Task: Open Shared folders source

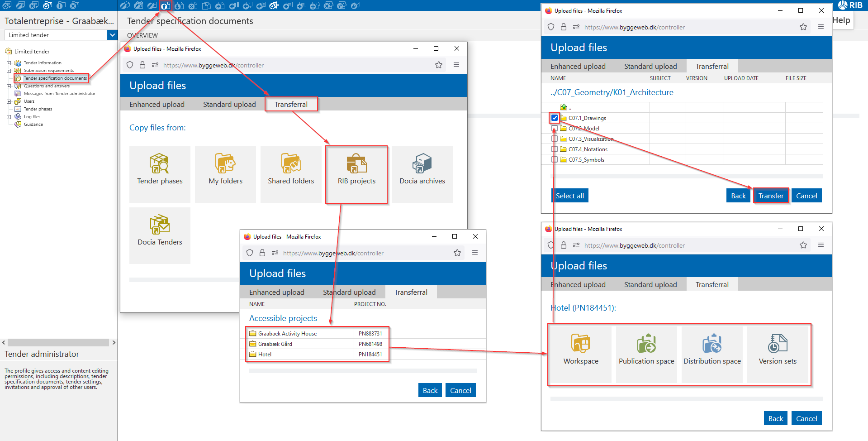Action: [291, 174]
